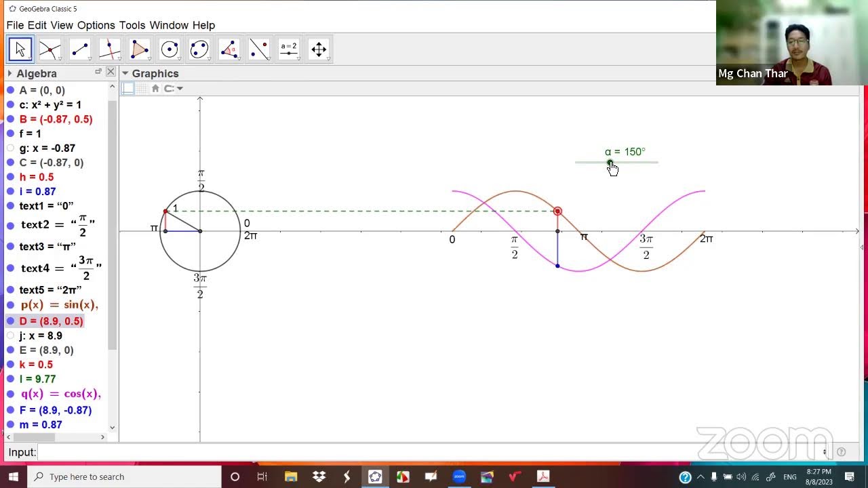The width and height of the screenshot is (868, 488).
Task: Select the Intersect point tool
Action: pos(50,49)
